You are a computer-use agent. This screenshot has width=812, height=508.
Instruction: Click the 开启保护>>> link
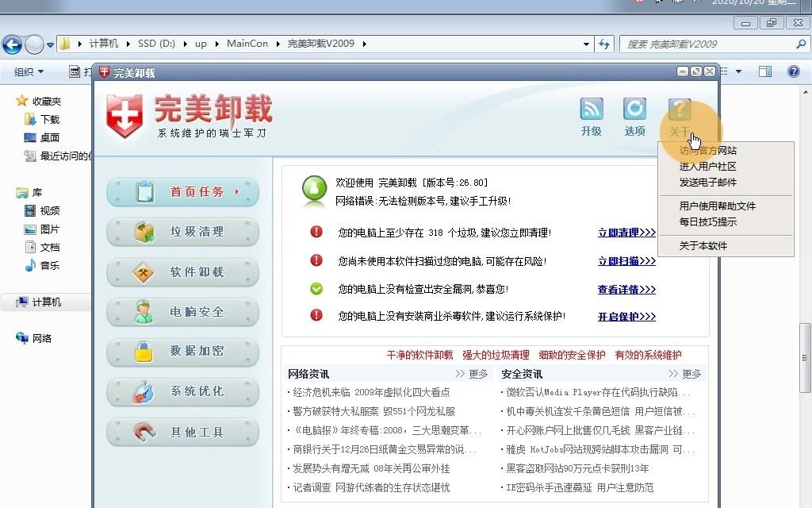point(626,317)
